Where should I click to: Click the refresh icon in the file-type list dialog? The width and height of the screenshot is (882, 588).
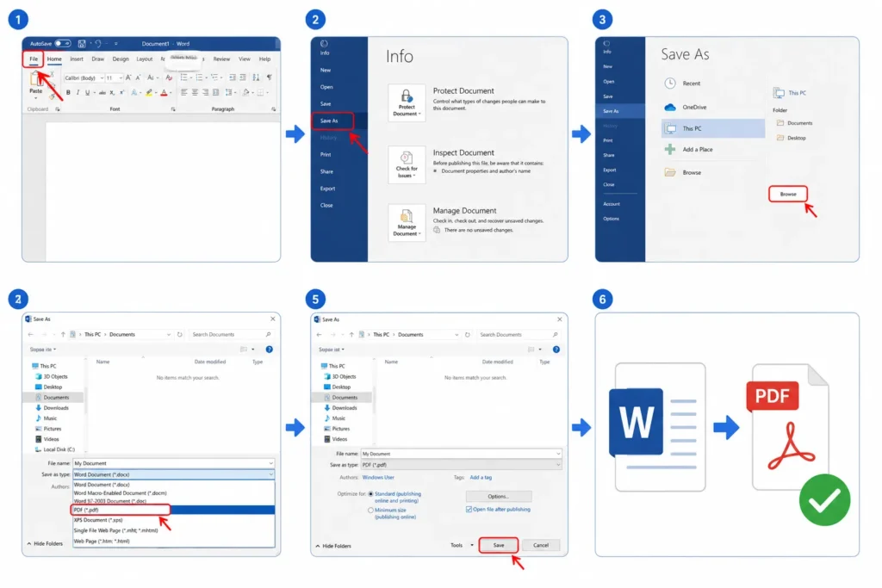click(x=179, y=335)
